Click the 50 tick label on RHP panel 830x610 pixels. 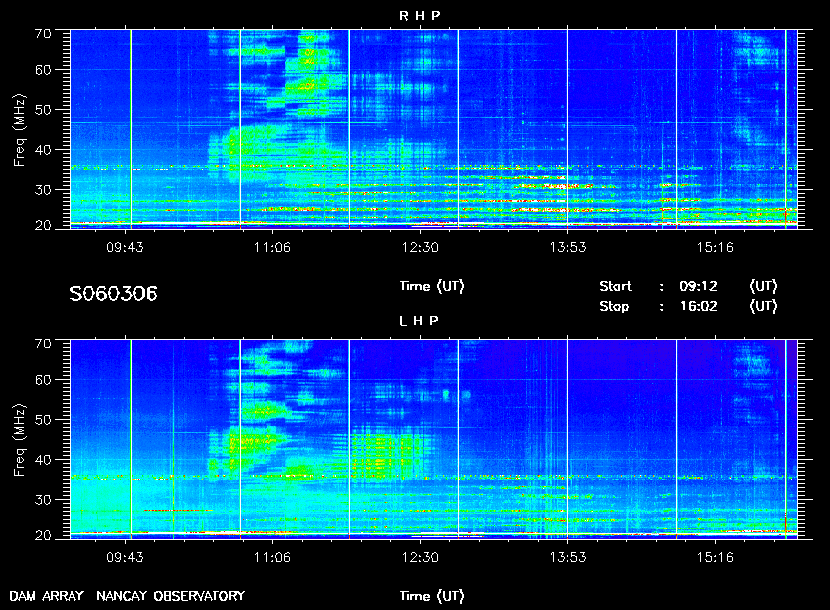tap(43, 110)
